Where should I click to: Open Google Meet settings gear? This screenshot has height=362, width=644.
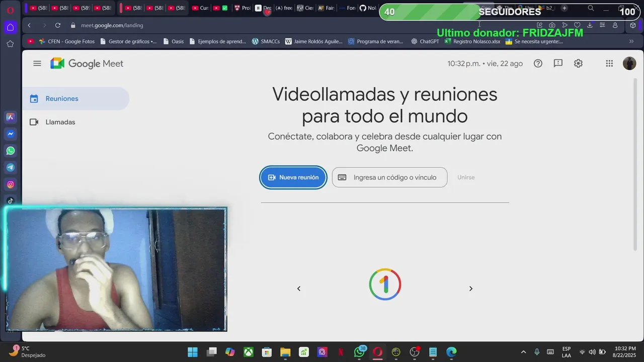pos(578,63)
